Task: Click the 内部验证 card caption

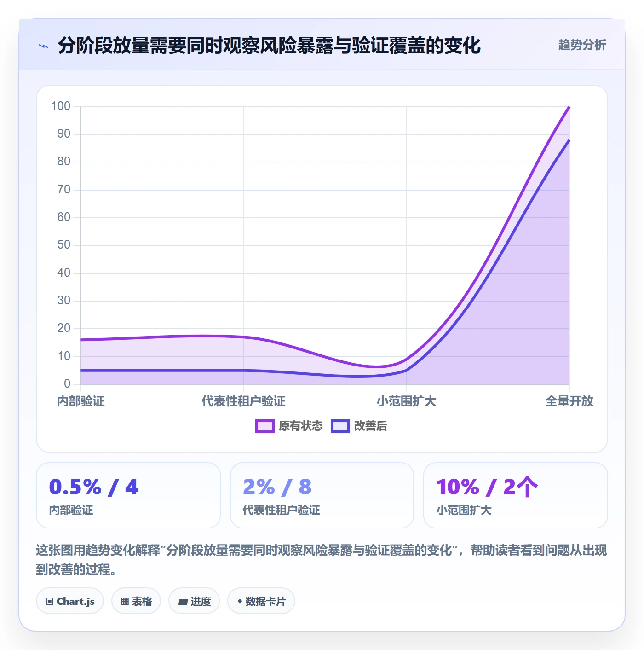Action: (x=71, y=510)
